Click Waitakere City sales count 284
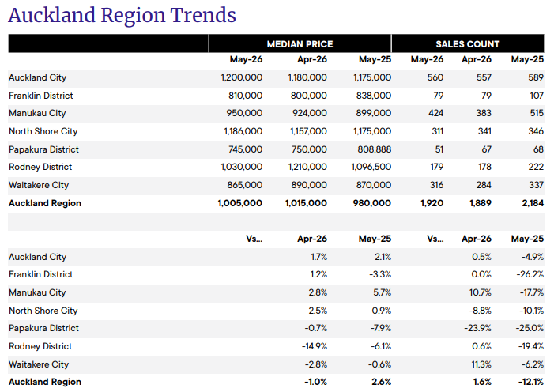 484,185
